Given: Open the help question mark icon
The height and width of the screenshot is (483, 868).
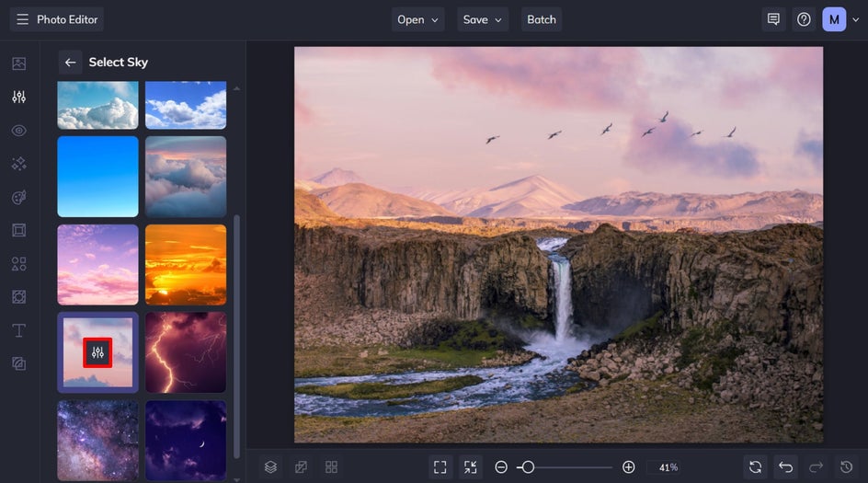Looking at the screenshot, I should click(x=804, y=19).
